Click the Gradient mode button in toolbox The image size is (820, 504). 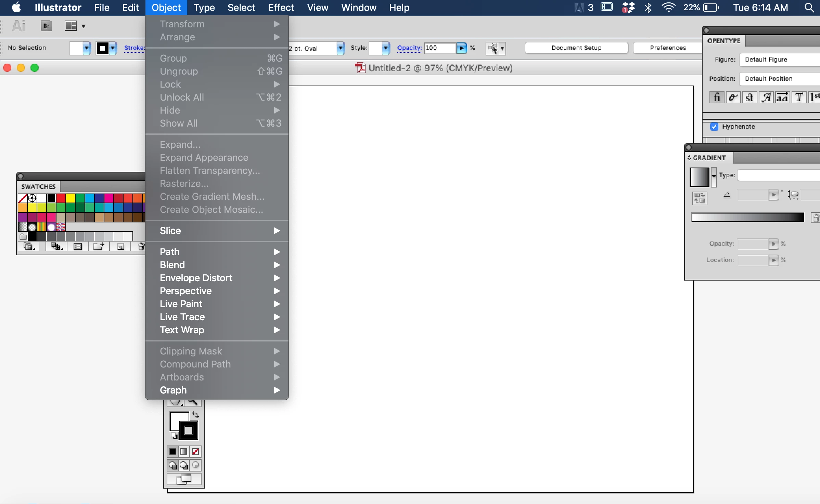(x=184, y=452)
